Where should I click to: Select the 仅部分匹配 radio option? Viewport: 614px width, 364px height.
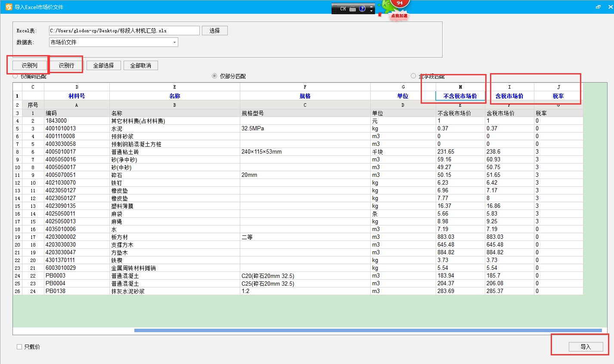[214, 76]
